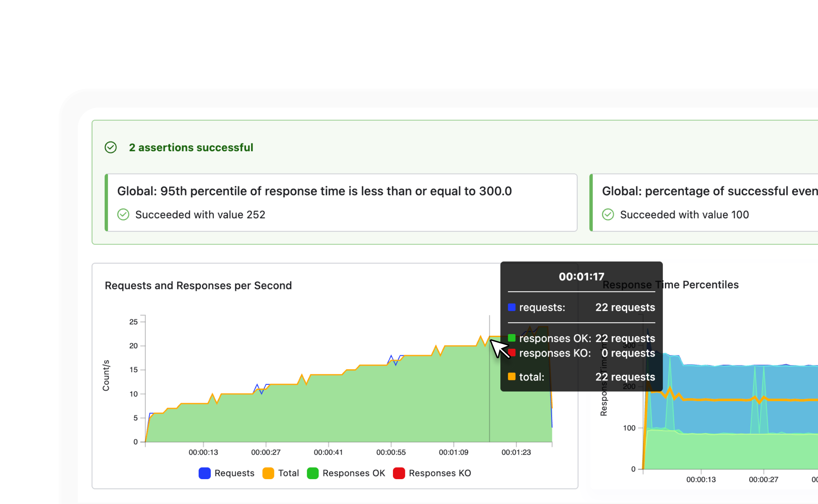Click the 00:00:13 tick on percentiles chart

pos(701,479)
